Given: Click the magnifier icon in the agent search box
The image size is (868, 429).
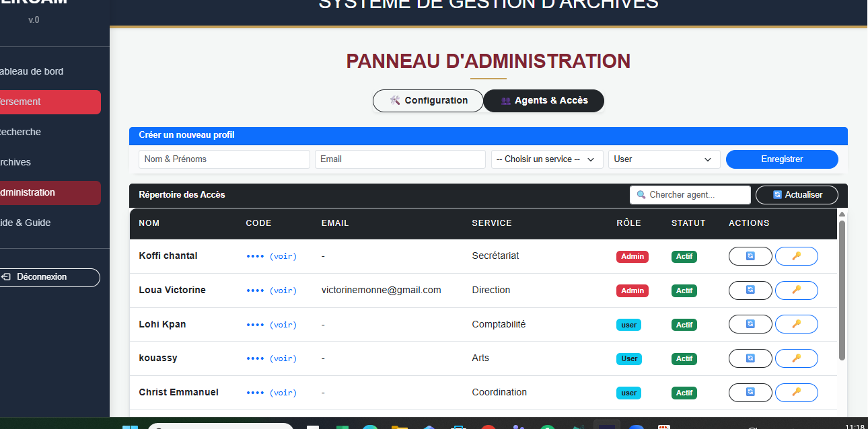Looking at the screenshot, I should coord(641,195).
